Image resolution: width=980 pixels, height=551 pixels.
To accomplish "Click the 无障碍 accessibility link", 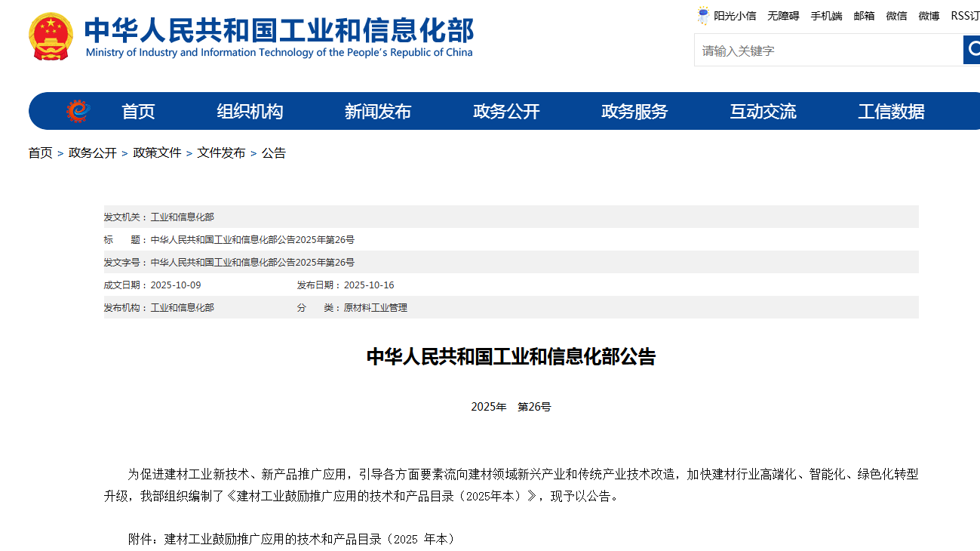I will point(783,16).
